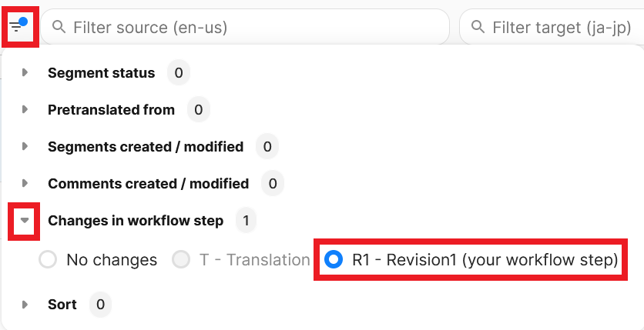Click Comments created / modified label

148,183
